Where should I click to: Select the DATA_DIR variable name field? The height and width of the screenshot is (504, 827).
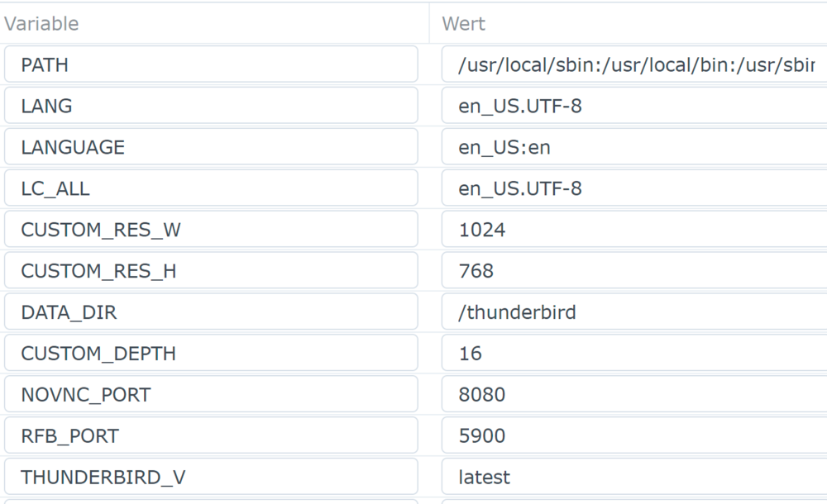211,311
